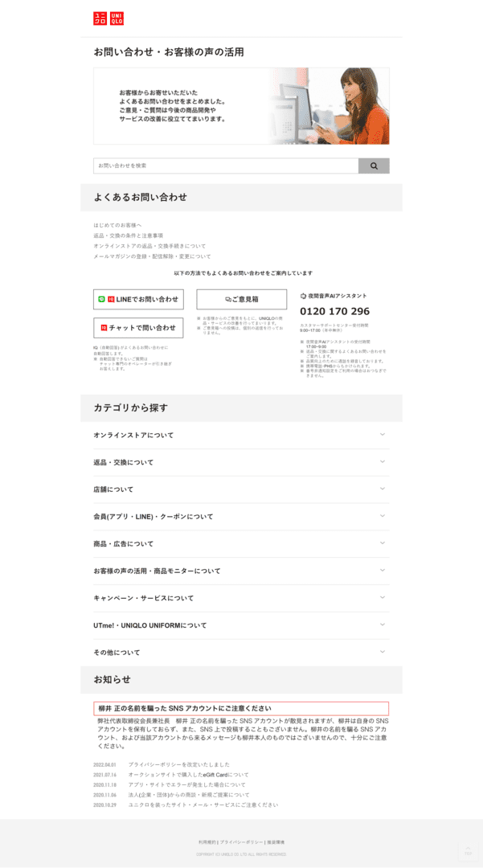Viewport: 483px width, 868px height.
Task: Click 利用規約 footer link
Action: tap(207, 842)
